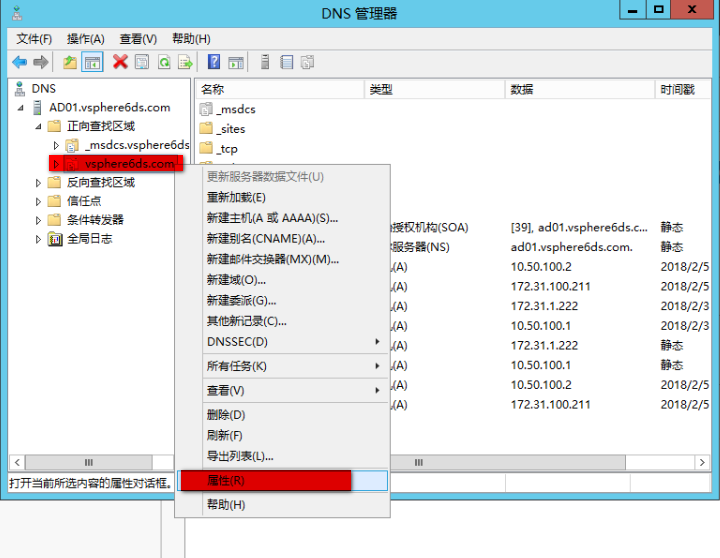This screenshot has height=558, width=720.
Task: Click the DNS Manager title bar icon
Action: pyautogui.click(x=17, y=13)
